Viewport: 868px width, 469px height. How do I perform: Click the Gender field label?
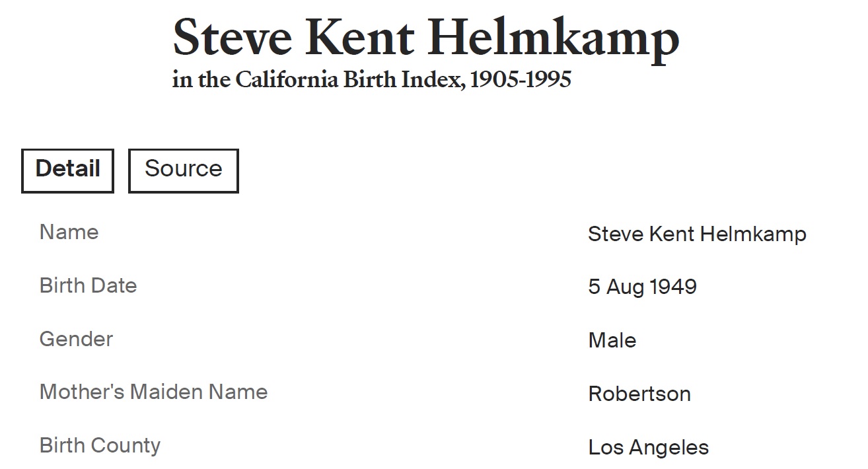[x=76, y=340]
